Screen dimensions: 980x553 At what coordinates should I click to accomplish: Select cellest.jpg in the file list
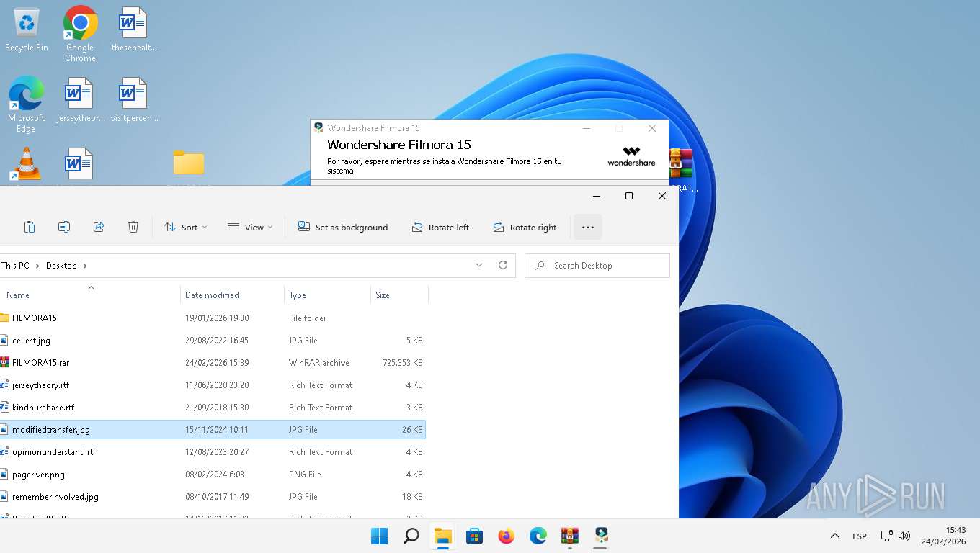coord(213,340)
